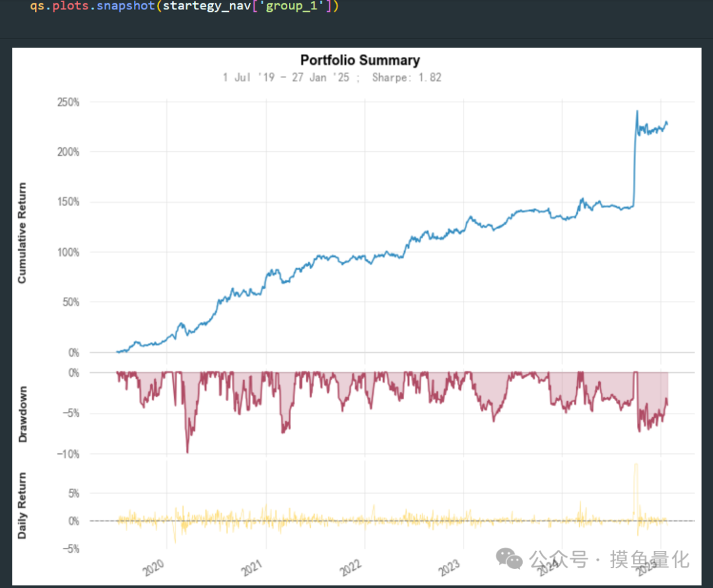Click the deepest drawdown trough in early 2020
The height and width of the screenshot is (588, 713).
187,452
